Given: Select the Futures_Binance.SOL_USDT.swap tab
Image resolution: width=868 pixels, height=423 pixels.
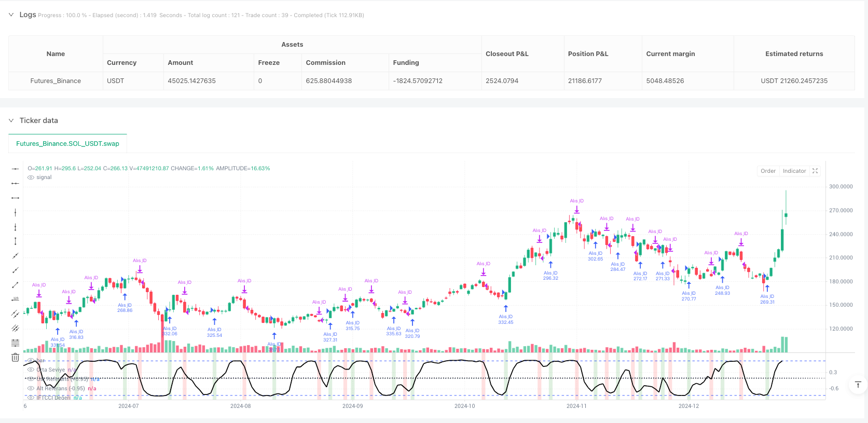Looking at the screenshot, I should click(67, 144).
